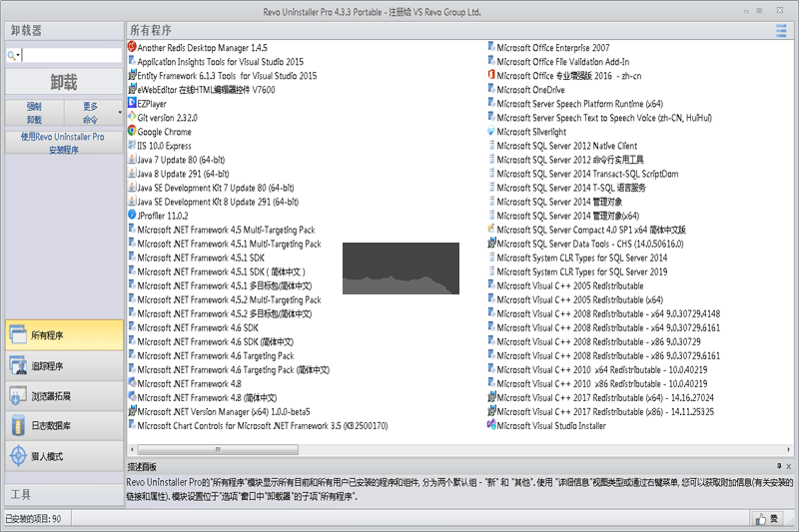Viewport: 799px width, 532px height.
Task: Click the scrollbar left arrow of program list
Action: pyautogui.click(x=132, y=449)
